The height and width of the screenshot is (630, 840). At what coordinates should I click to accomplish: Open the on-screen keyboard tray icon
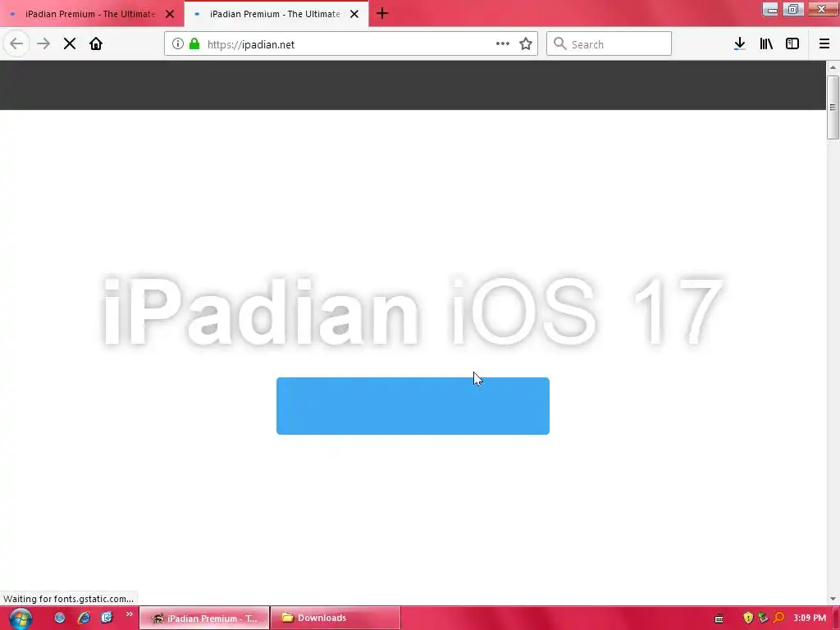[x=719, y=619]
